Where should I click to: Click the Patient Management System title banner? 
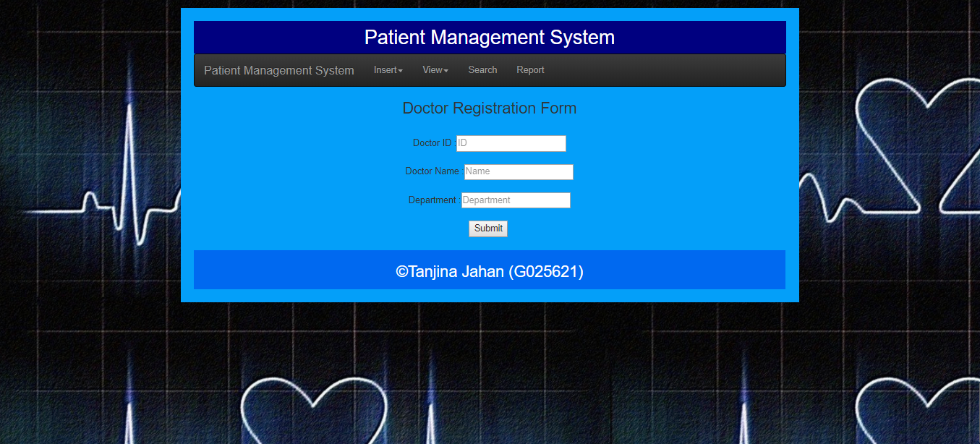[x=490, y=37]
